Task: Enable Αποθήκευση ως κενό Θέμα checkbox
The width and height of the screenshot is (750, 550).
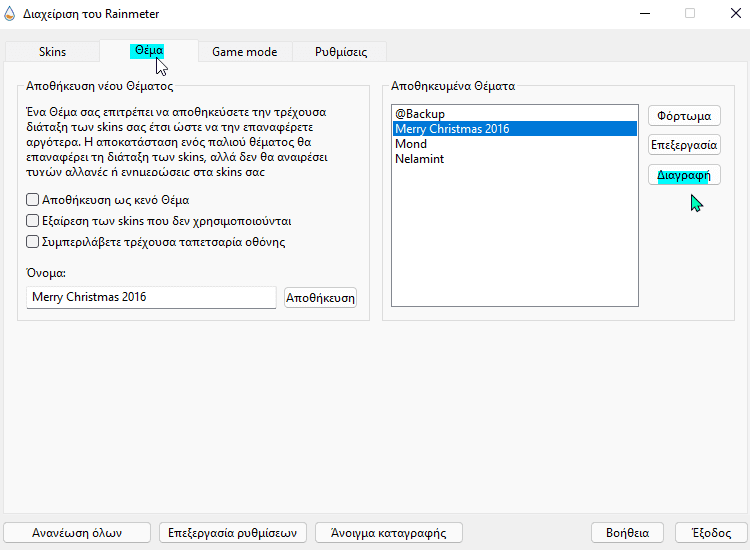Action: point(32,199)
